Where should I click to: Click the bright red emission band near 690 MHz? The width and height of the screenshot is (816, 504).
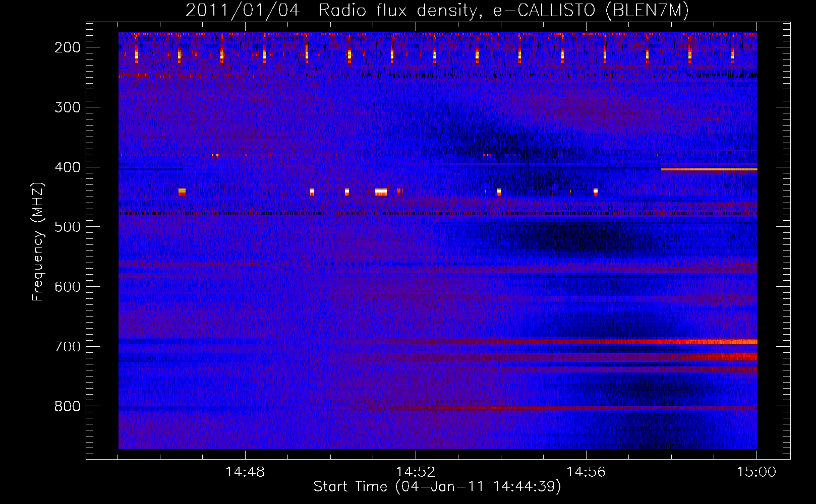point(630,341)
